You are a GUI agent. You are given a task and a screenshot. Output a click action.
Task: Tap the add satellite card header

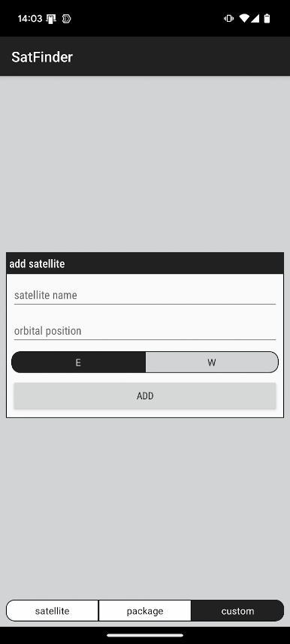point(145,263)
